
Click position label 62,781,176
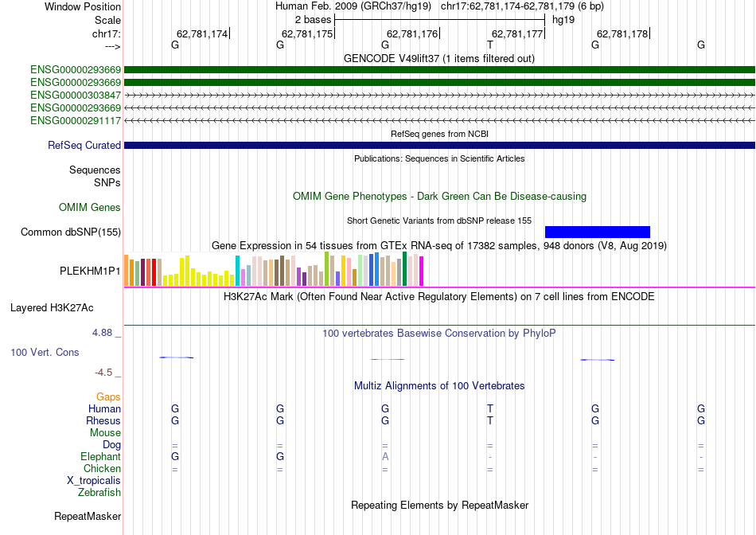(x=412, y=33)
